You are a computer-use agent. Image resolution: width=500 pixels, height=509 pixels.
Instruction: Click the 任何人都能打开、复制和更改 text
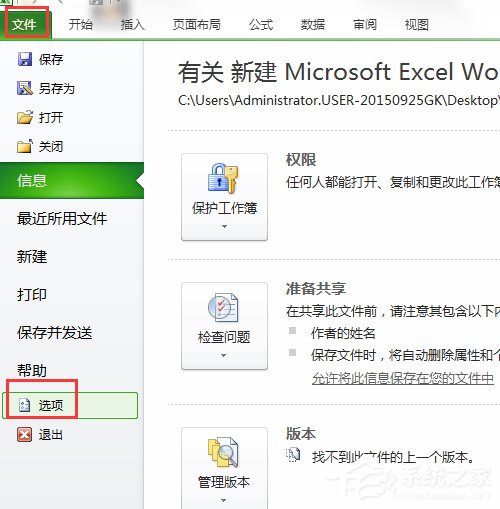(x=393, y=182)
